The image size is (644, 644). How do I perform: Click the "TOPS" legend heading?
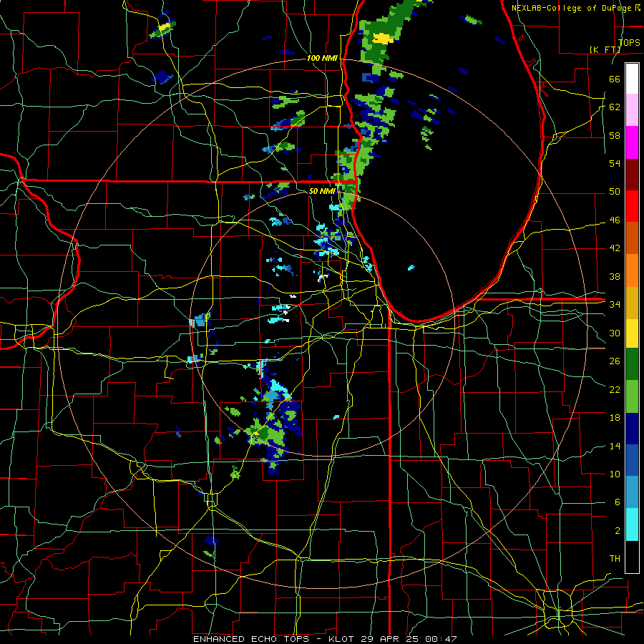(629, 43)
